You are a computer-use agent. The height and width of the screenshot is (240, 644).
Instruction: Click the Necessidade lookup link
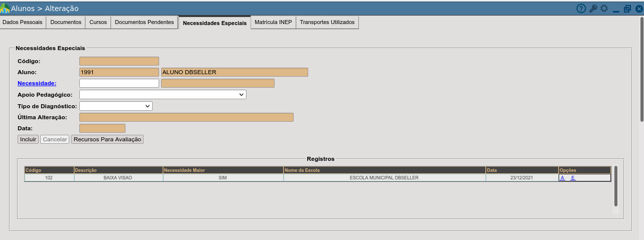click(37, 83)
